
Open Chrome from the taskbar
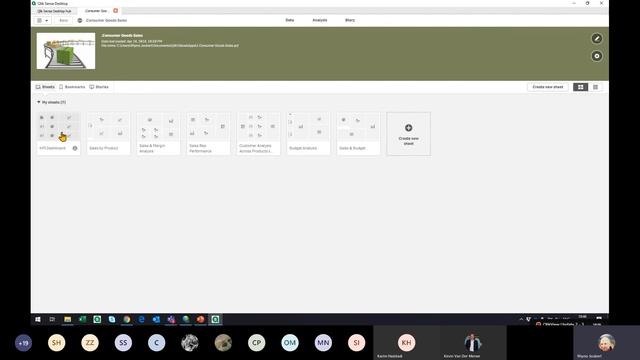[127, 319]
